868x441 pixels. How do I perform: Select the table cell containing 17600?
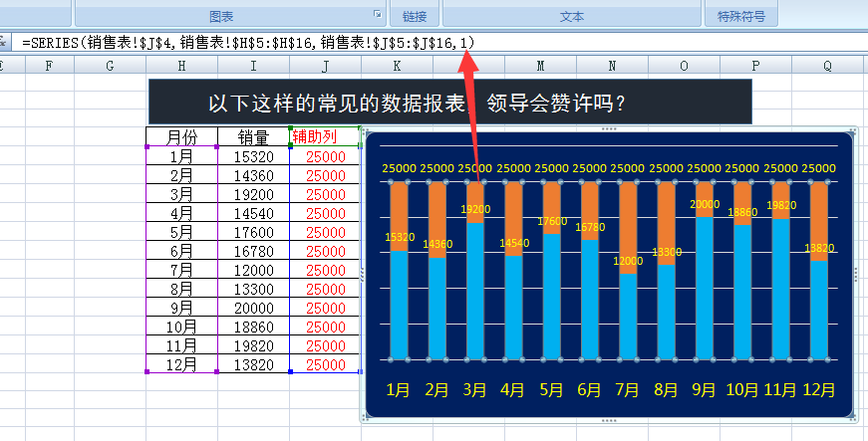(253, 232)
